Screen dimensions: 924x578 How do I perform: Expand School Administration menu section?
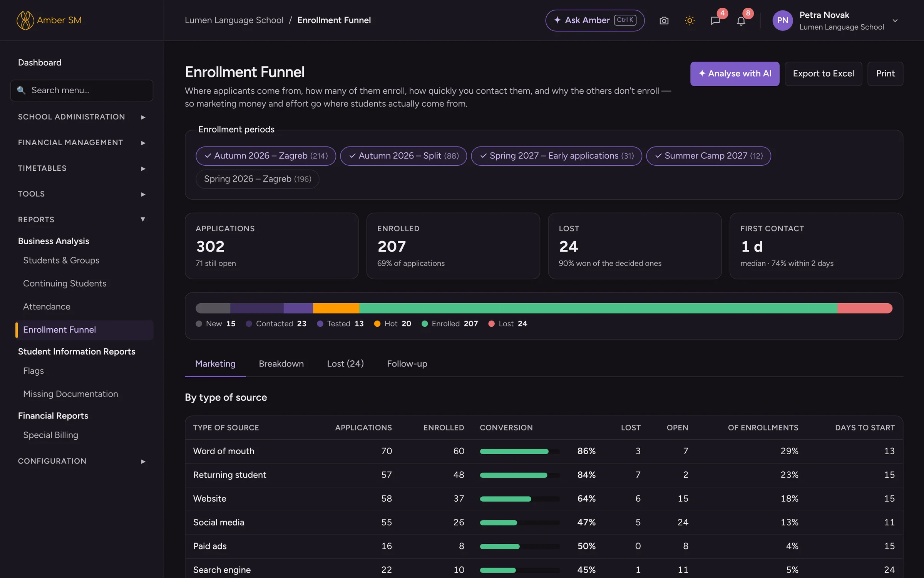click(x=82, y=117)
